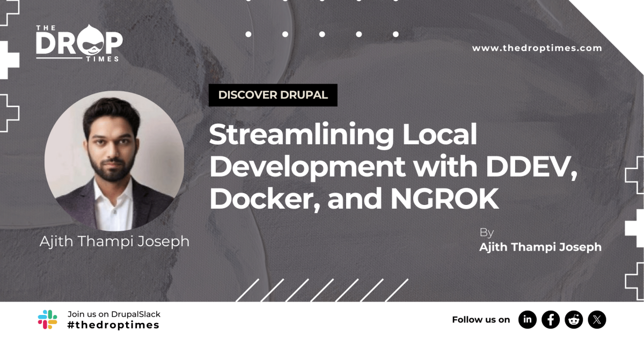The width and height of the screenshot is (644, 338).
Task: Click the author name Ajith Thampi Joseph
Action: [x=116, y=241]
